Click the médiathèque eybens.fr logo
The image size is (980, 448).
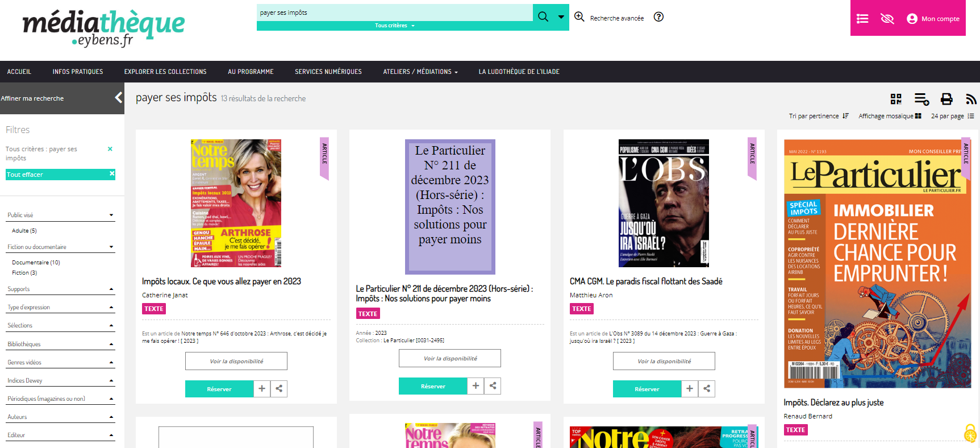click(103, 28)
